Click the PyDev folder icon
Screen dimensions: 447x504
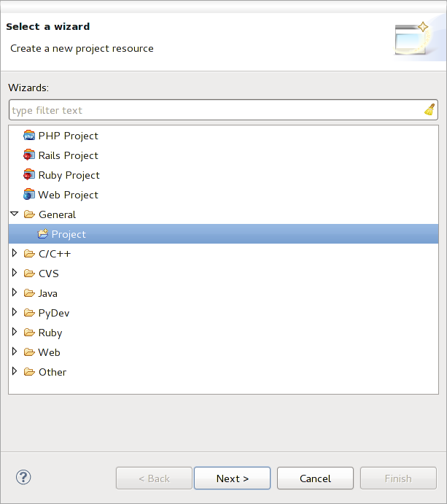29,313
